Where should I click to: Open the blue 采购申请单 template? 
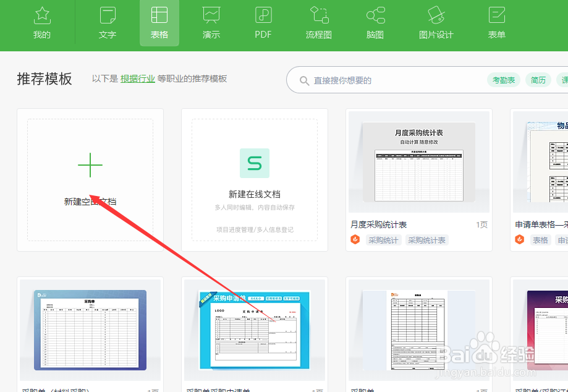coord(253,331)
